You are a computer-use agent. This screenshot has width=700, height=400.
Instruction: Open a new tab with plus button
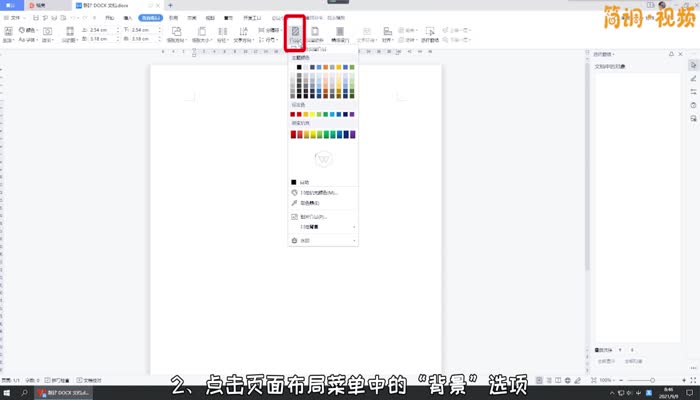170,5
